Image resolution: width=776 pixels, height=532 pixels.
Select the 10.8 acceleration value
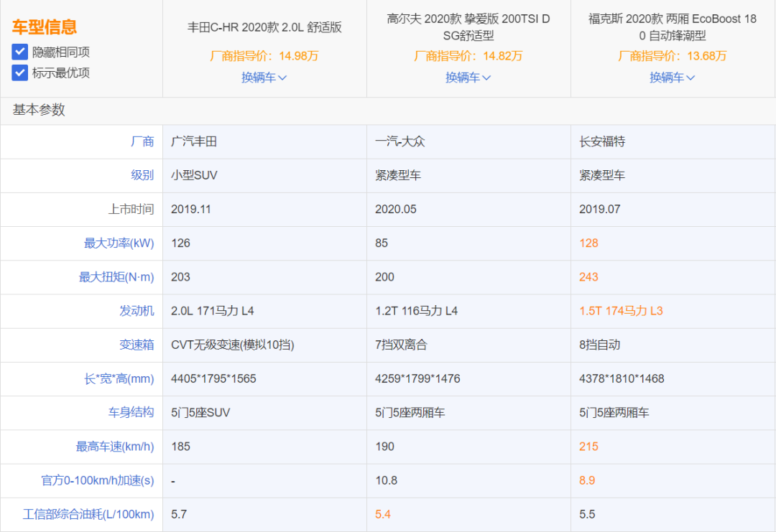click(x=386, y=480)
